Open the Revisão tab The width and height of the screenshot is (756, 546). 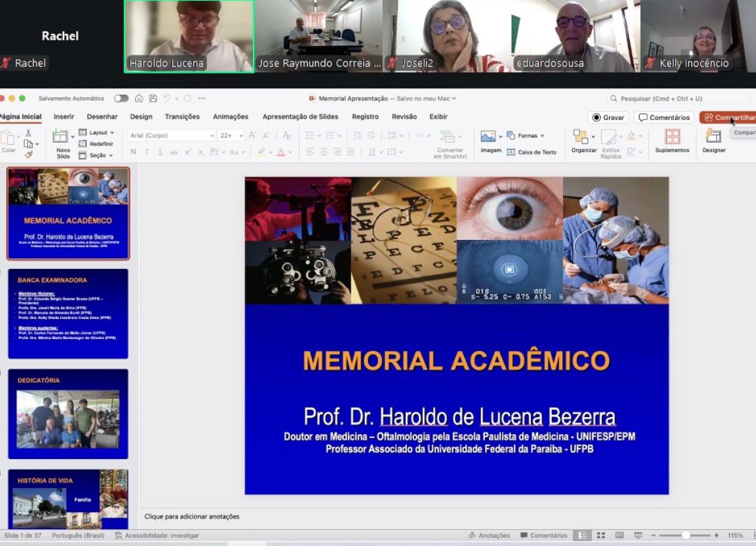[x=404, y=116]
